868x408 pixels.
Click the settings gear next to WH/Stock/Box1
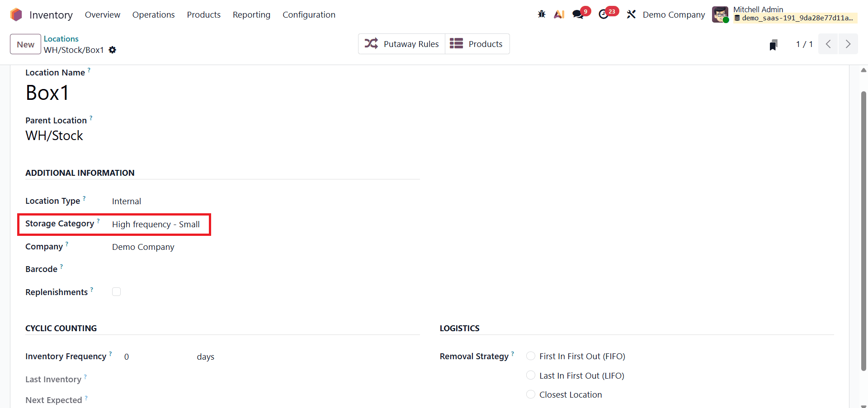click(x=113, y=50)
